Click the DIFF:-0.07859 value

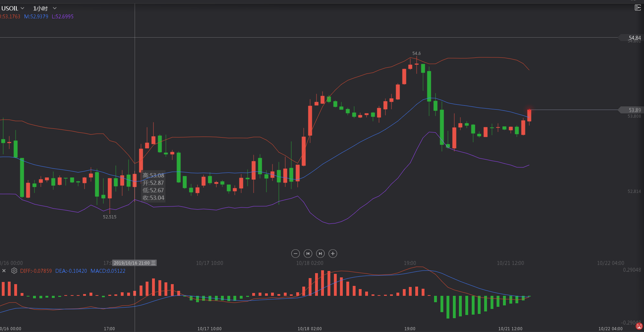[36, 271]
